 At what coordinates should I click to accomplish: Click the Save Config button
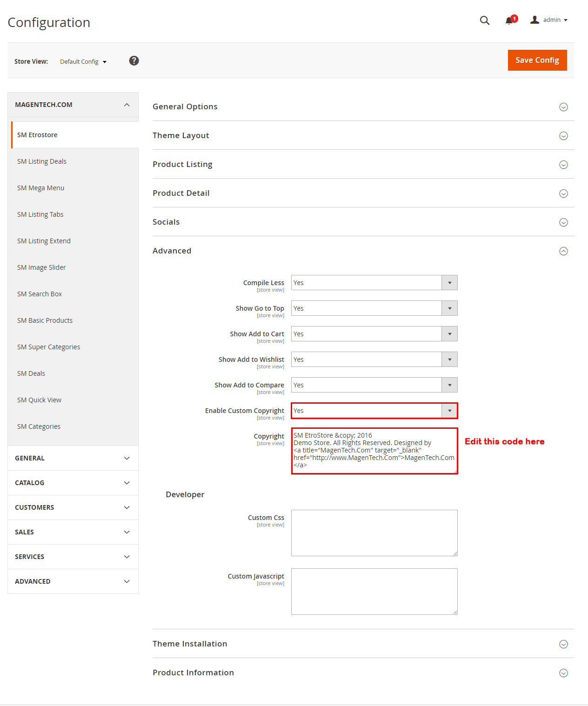(537, 60)
